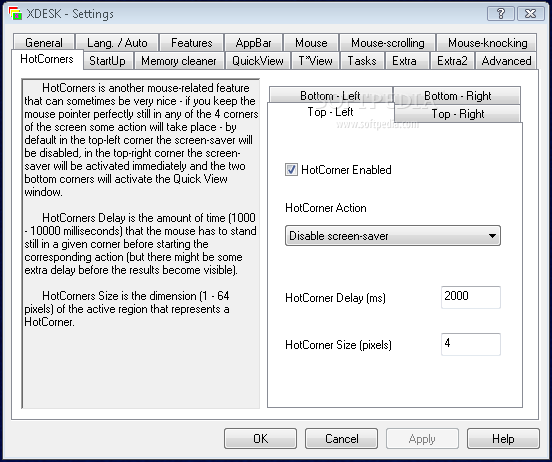Select the Top - Right corner tab
The image size is (552, 462).
pyautogui.click(x=458, y=114)
